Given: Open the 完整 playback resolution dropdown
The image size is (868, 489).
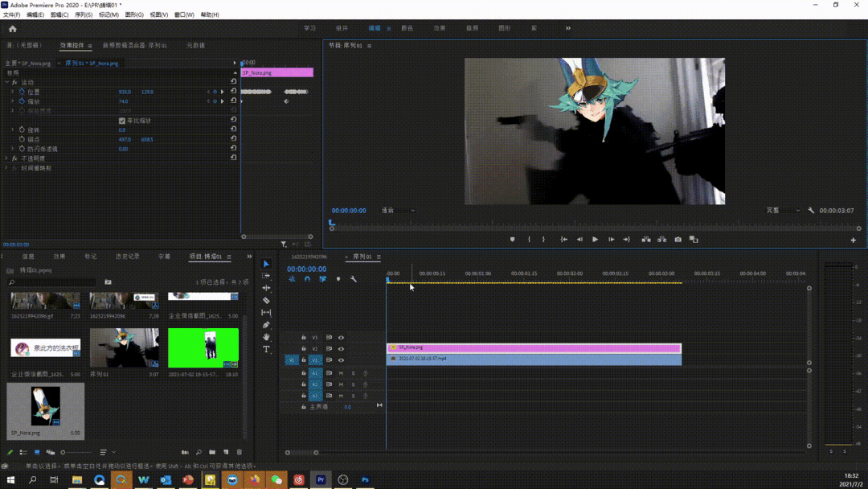Looking at the screenshot, I should (x=782, y=211).
